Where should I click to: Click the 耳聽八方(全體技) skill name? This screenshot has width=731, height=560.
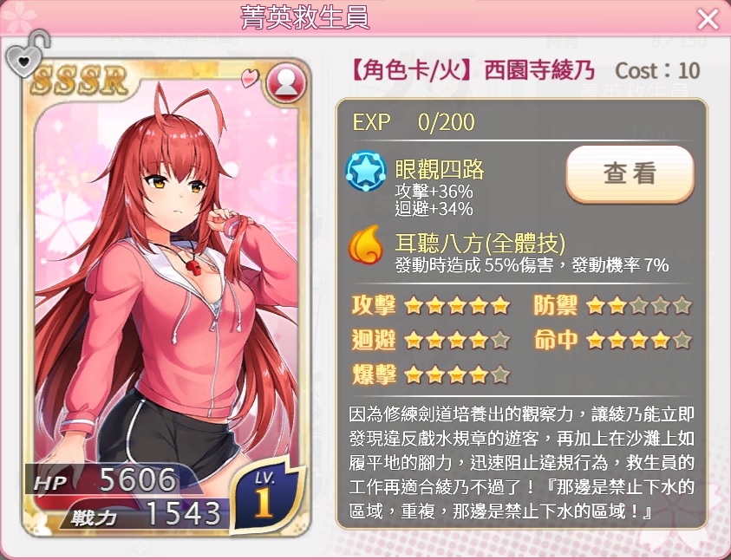[480, 243]
